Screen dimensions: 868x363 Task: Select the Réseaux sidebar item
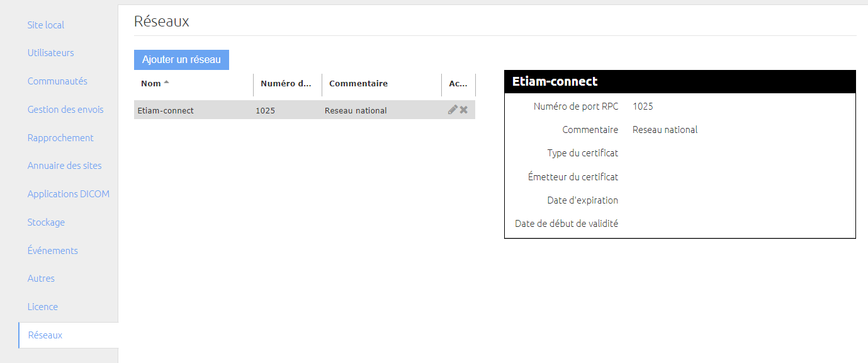(x=69, y=335)
